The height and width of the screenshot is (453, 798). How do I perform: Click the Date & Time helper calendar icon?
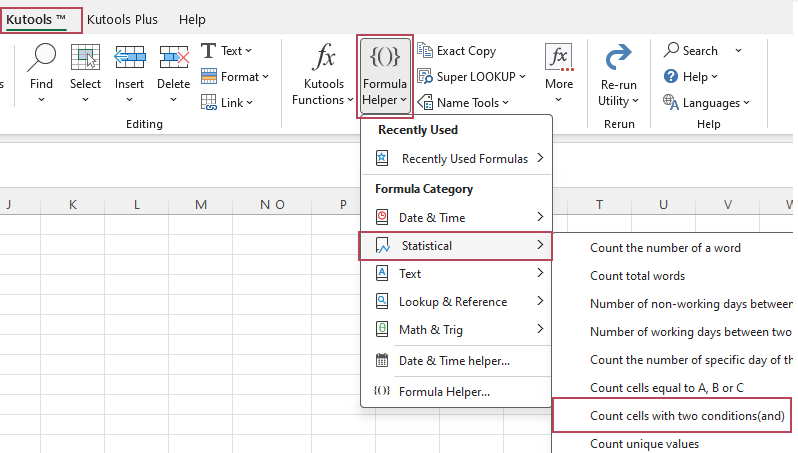pyautogui.click(x=382, y=360)
